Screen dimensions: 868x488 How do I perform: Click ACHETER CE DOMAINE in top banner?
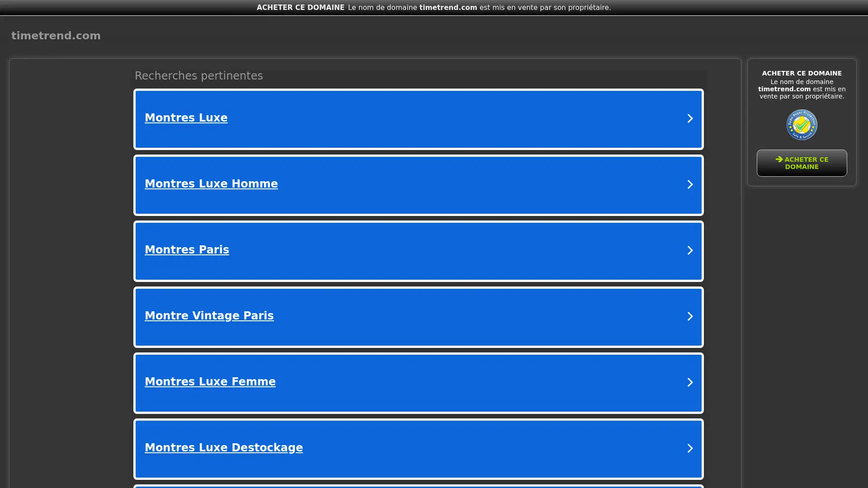pyautogui.click(x=300, y=7)
